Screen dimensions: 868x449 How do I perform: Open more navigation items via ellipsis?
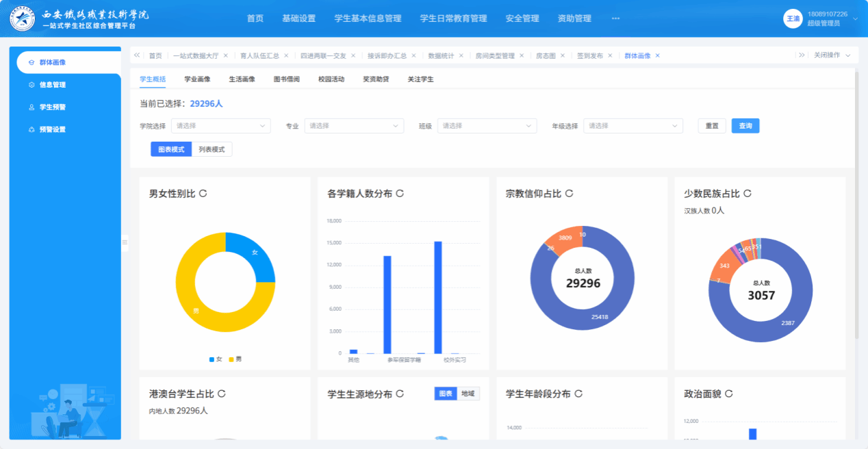point(615,18)
